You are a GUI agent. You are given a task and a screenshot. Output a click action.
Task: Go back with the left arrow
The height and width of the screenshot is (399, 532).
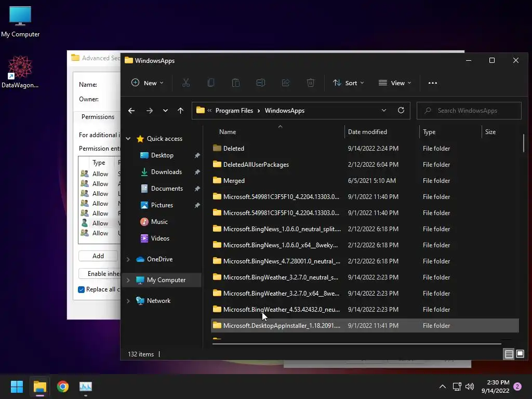tap(131, 111)
